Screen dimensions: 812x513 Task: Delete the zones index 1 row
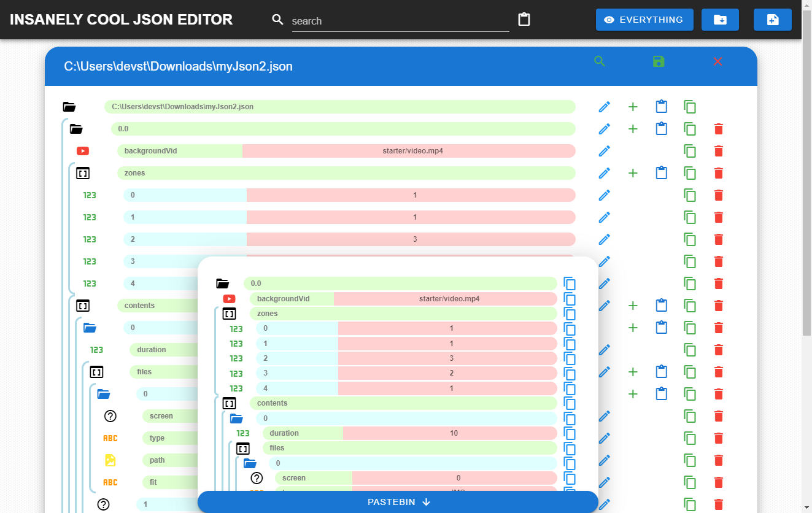pyautogui.click(x=719, y=217)
